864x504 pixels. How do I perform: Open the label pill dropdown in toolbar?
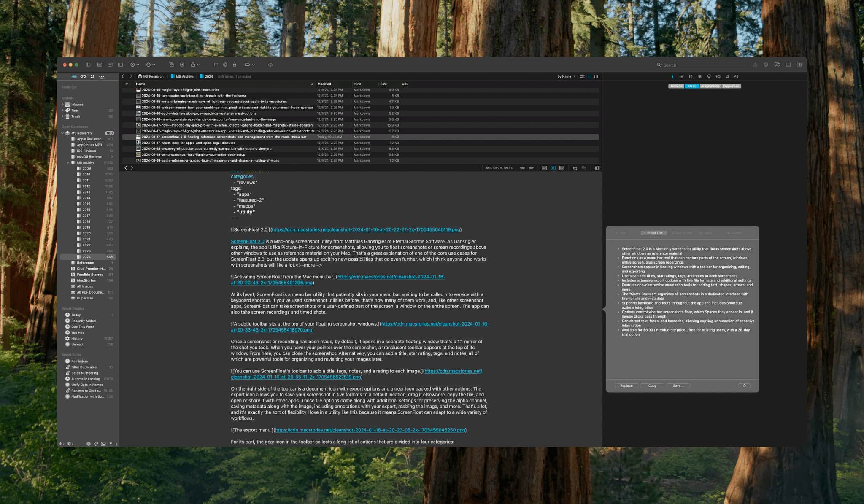click(x=249, y=65)
